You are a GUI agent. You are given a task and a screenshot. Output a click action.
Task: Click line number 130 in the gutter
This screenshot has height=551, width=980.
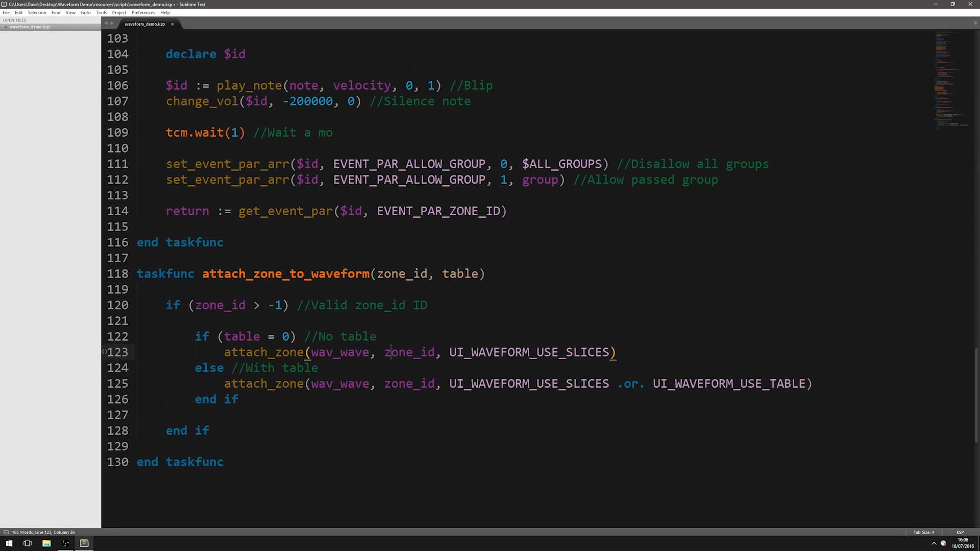coord(118,462)
